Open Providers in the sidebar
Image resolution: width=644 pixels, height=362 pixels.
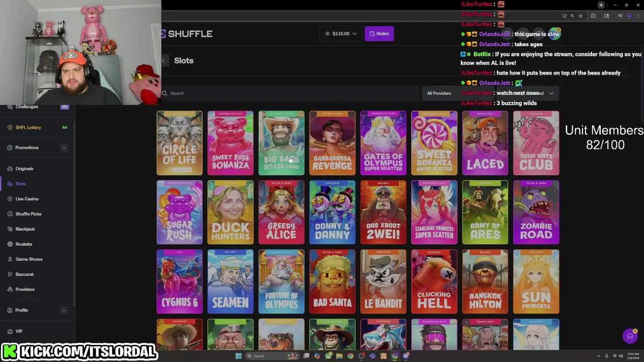[x=37, y=289]
